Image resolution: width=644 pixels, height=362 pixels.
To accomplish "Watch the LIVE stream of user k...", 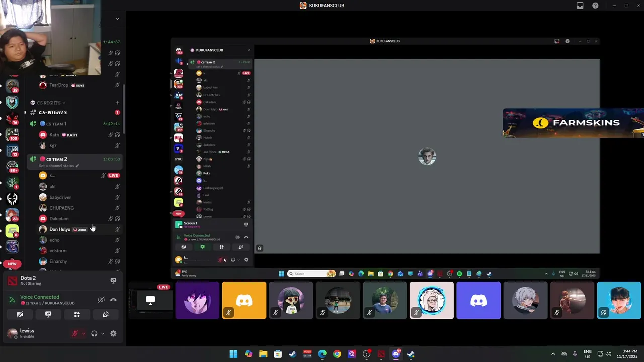I will pos(114,175).
